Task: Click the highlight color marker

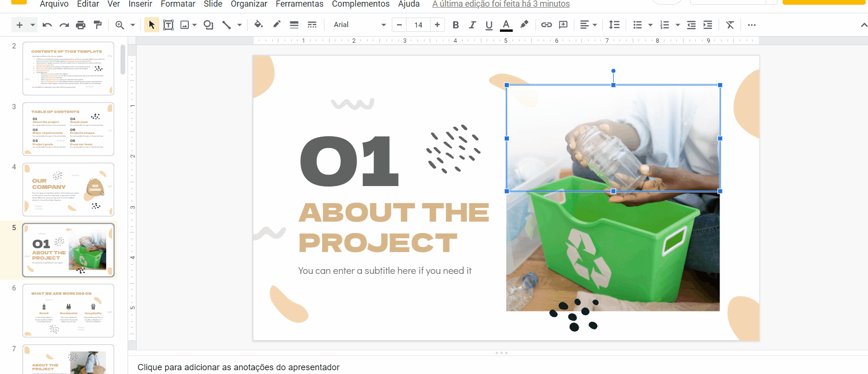Action: pos(524,24)
